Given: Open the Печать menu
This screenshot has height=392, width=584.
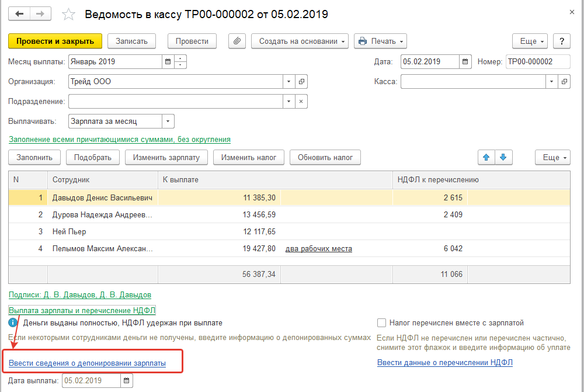Looking at the screenshot, I should tap(380, 41).
